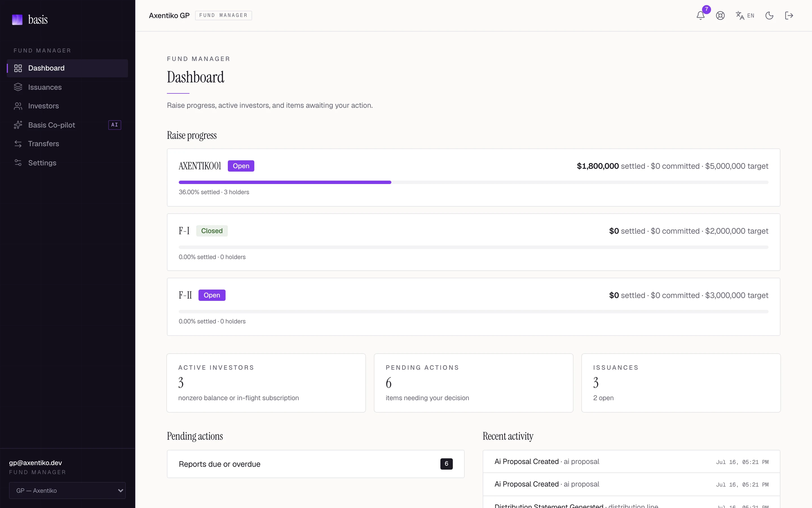Click the Transfers arrows icon
812x508 pixels.
click(18, 144)
